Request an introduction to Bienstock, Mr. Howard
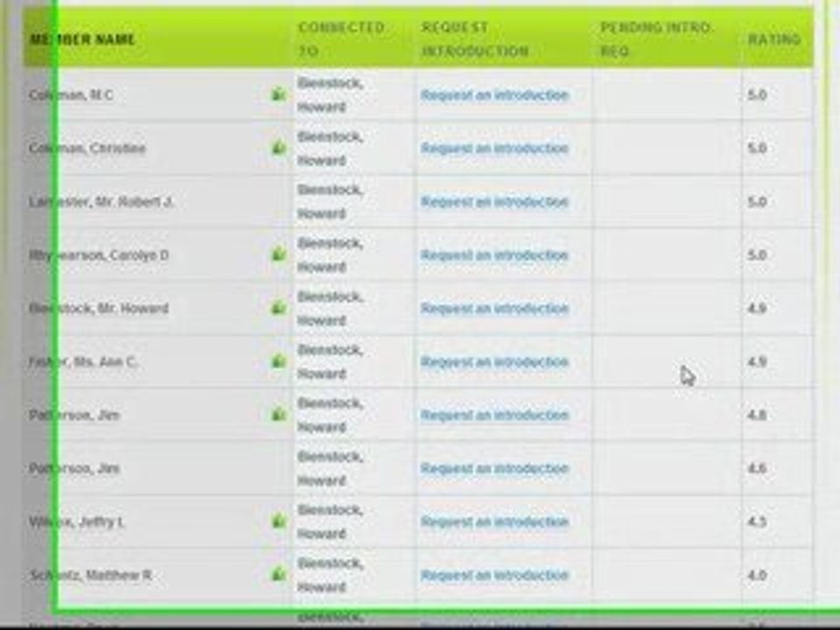840x630 pixels. pyautogui.click(x=493, y=309)
